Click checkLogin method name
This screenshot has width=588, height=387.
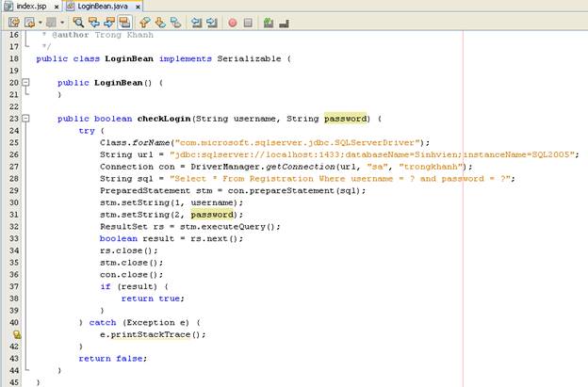(164, 119)
